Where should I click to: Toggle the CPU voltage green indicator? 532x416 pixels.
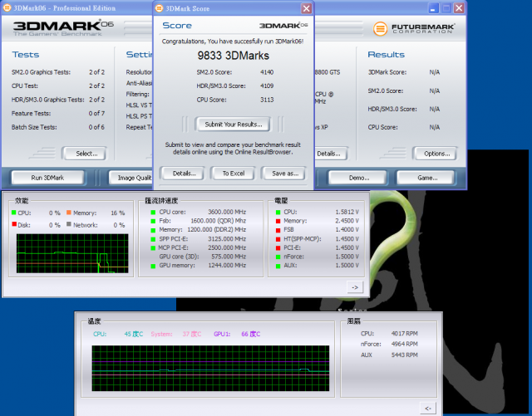tap(278, 213)
